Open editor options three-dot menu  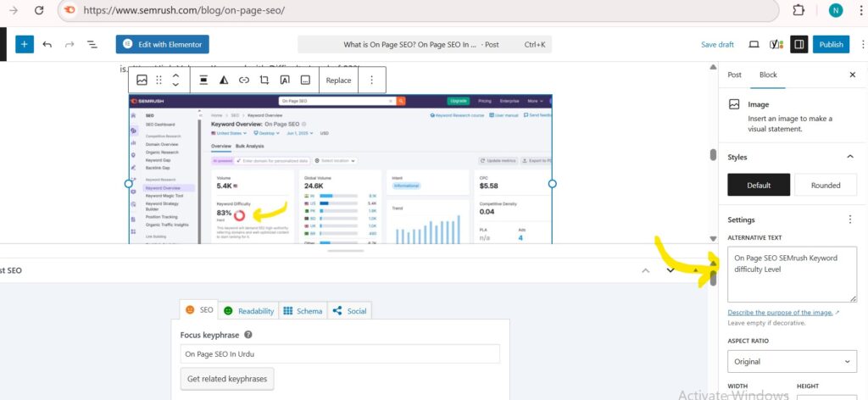click(862, 44)
